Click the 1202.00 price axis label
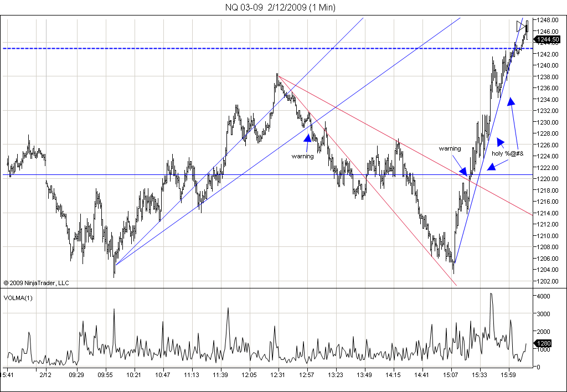Screen dimensions: 567x392 (548, 281)
